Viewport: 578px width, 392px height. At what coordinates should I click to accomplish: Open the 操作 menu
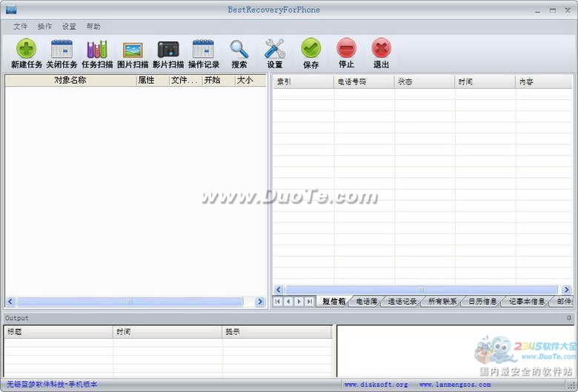click(x=44, y=26)
